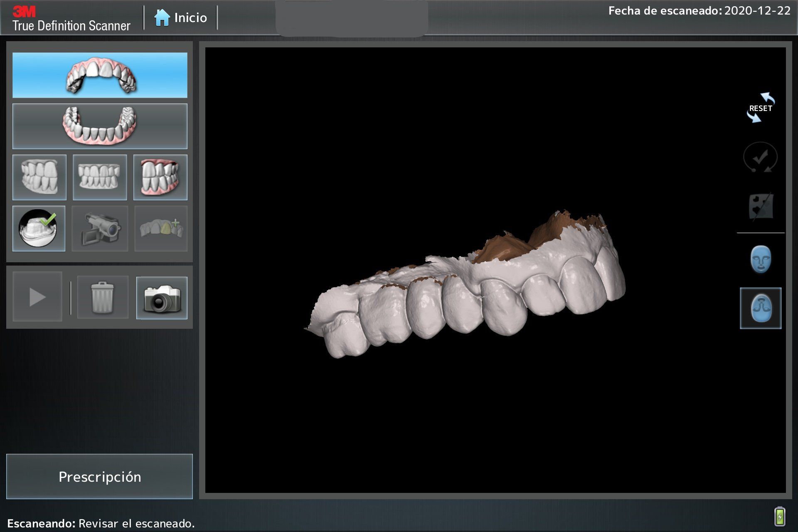Open the right-side bite scan view

(39, 177)
